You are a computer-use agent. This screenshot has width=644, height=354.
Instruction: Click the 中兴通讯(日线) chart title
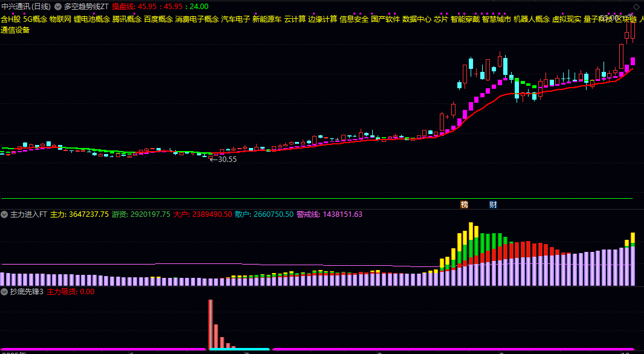[x=26, y=7]
